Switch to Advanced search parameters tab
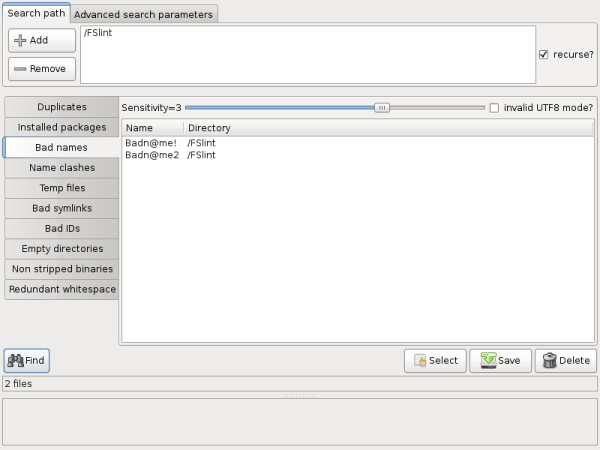Screen dimensions: 600x450 pyautogui.click(x=143, y=15)
